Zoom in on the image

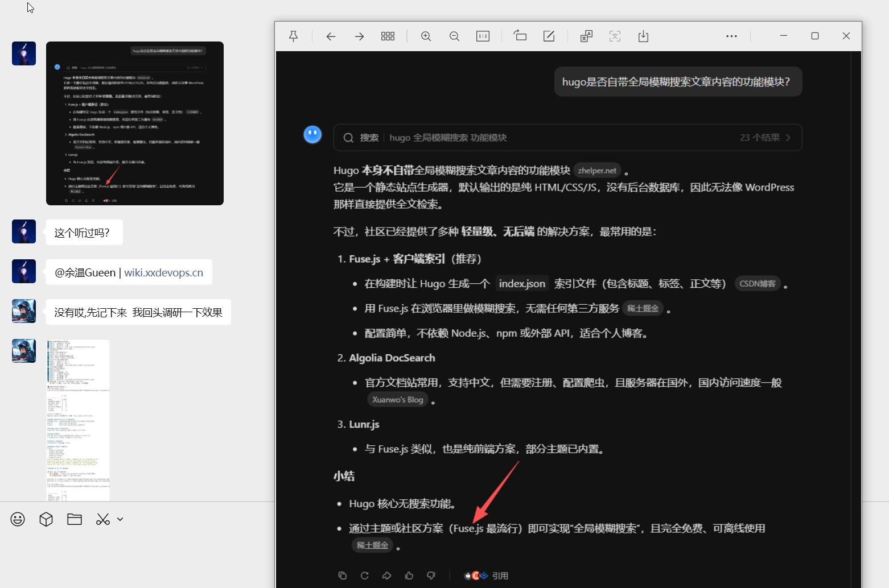coord(426,36)
